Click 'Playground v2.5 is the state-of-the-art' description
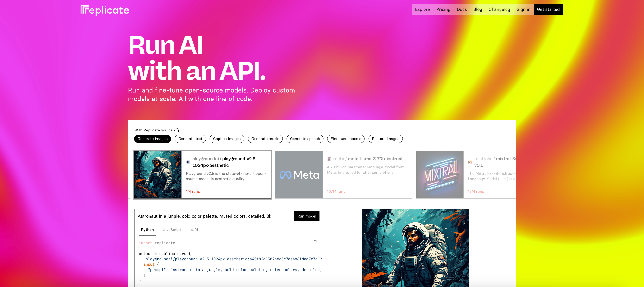 226,176
